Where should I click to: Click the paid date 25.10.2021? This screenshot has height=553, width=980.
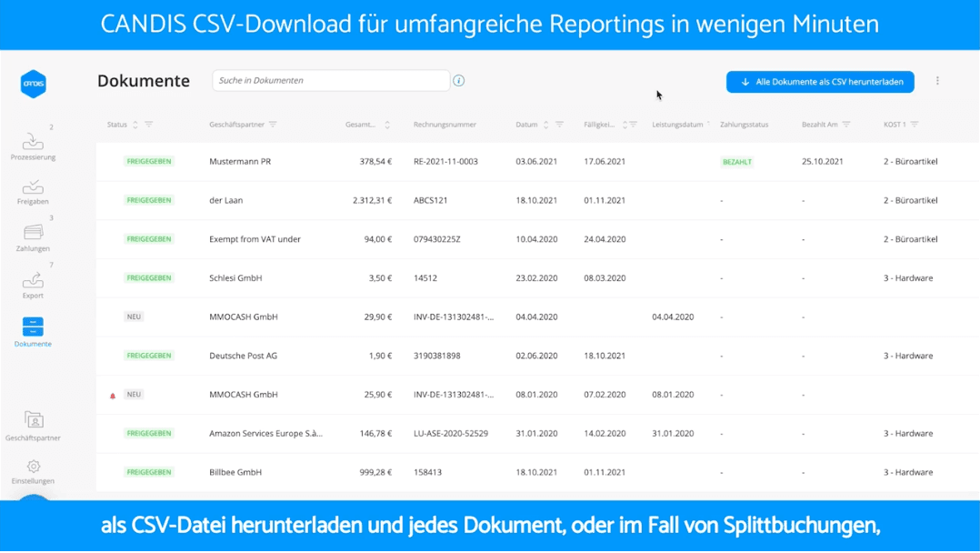click(823, 161)
